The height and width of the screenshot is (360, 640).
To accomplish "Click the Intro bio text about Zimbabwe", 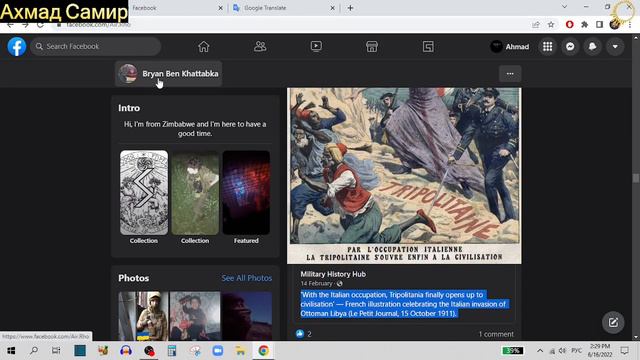I will coord(195,129).
